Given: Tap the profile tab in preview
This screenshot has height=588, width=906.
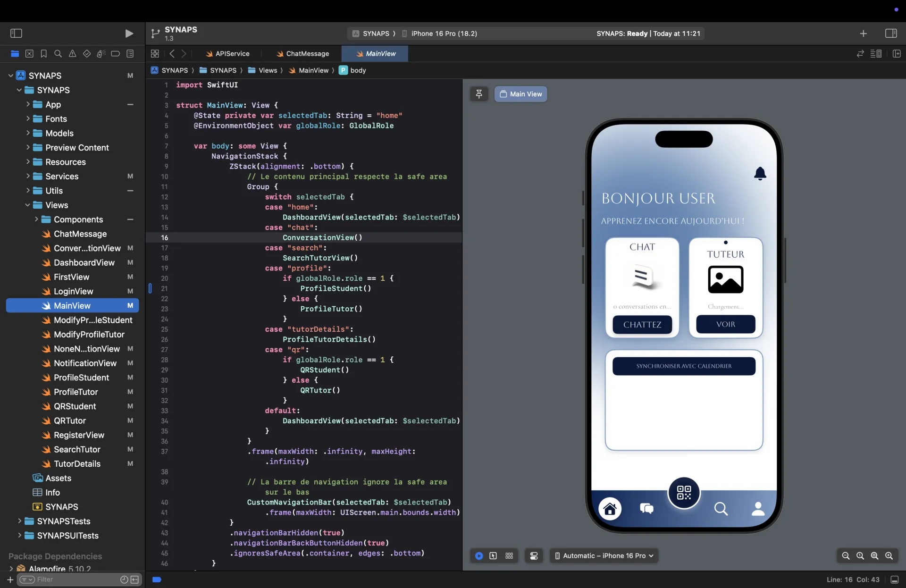Looking at the screenshot, I should 758,509.
